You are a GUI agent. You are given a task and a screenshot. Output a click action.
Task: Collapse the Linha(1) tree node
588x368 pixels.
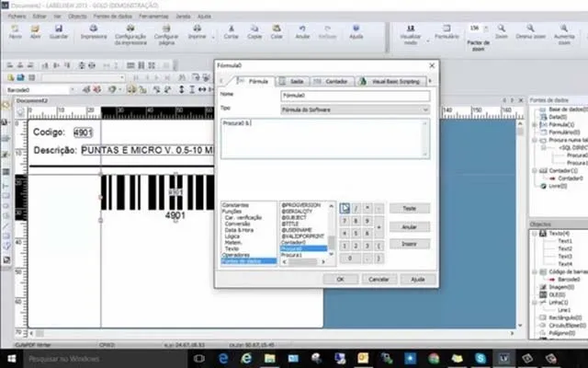pyautogui.click(x=535, y=303)
